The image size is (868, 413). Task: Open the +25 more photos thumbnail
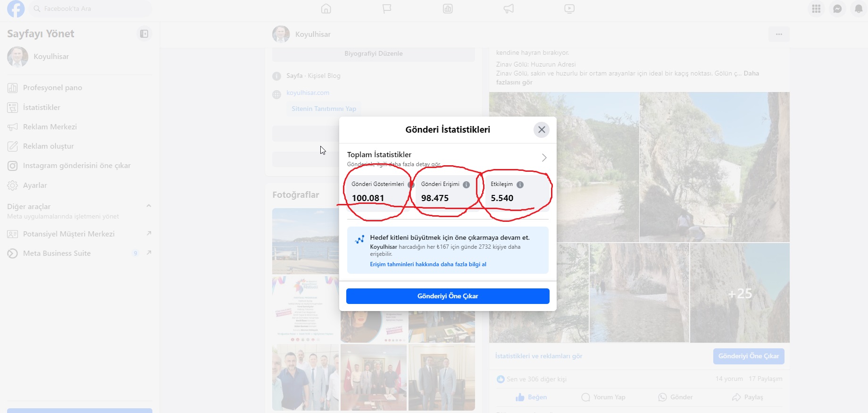(x=740, y=293)
